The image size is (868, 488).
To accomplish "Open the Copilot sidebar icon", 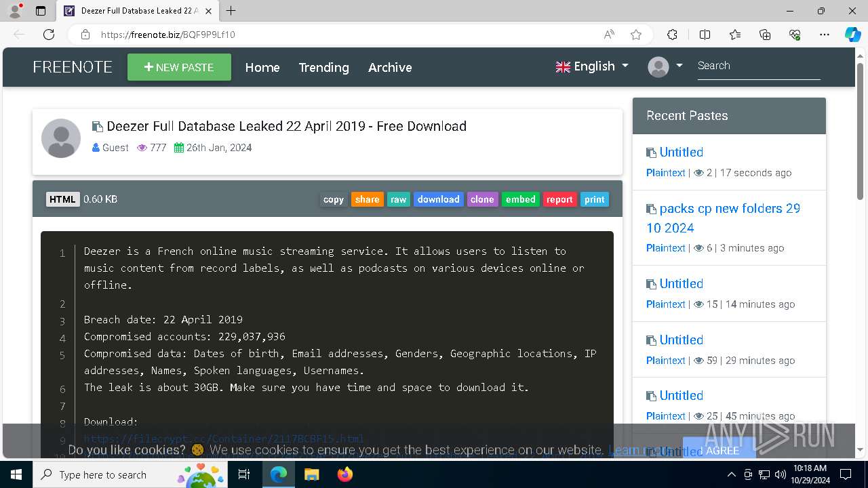I will pos(852,35).
